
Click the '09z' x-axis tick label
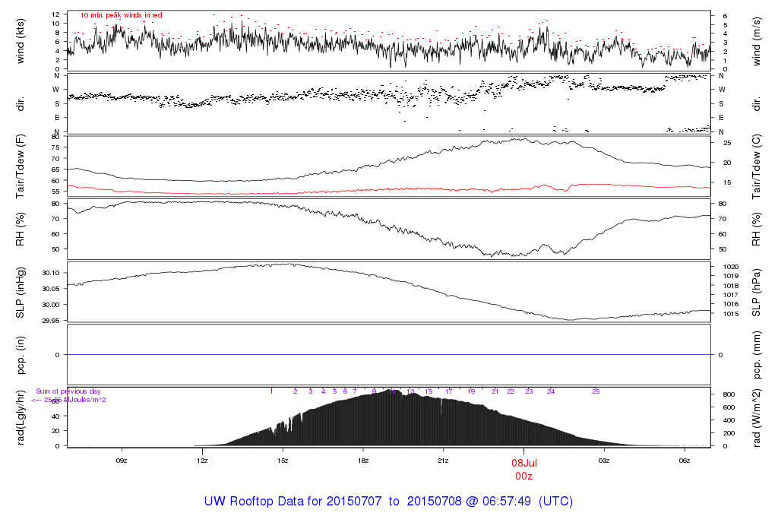pyautogui.click(x=121, y=461)
